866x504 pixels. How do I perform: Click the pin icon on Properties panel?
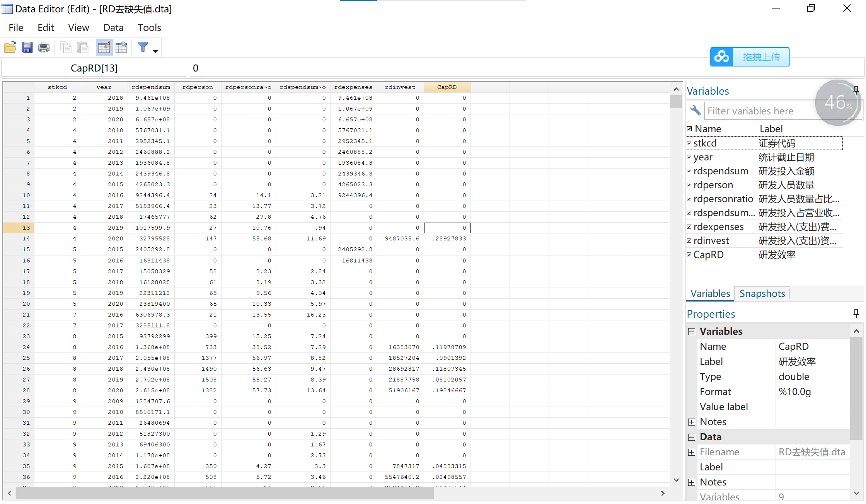pos(856,313)
